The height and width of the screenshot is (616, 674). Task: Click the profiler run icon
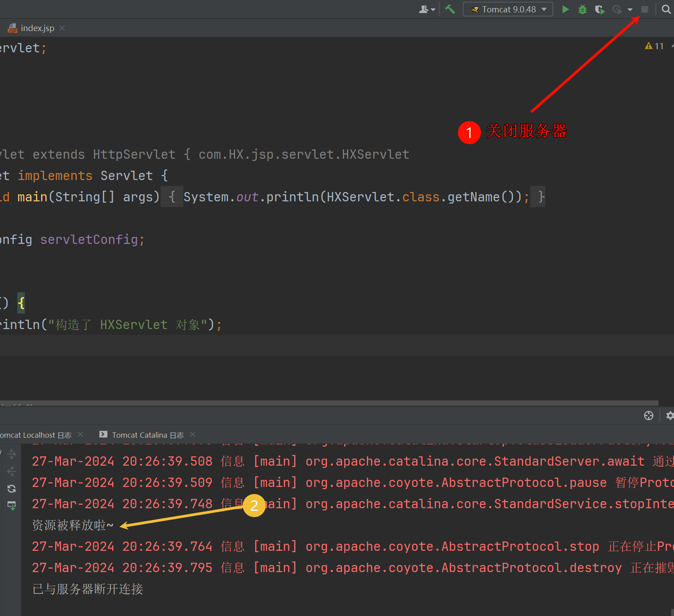pyautogui.click(x=617, y=9)
